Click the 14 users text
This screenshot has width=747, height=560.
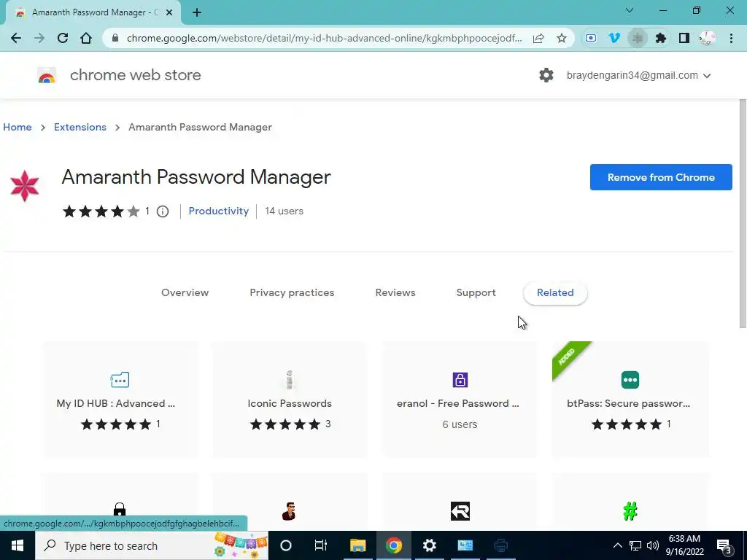click(284, 211)
